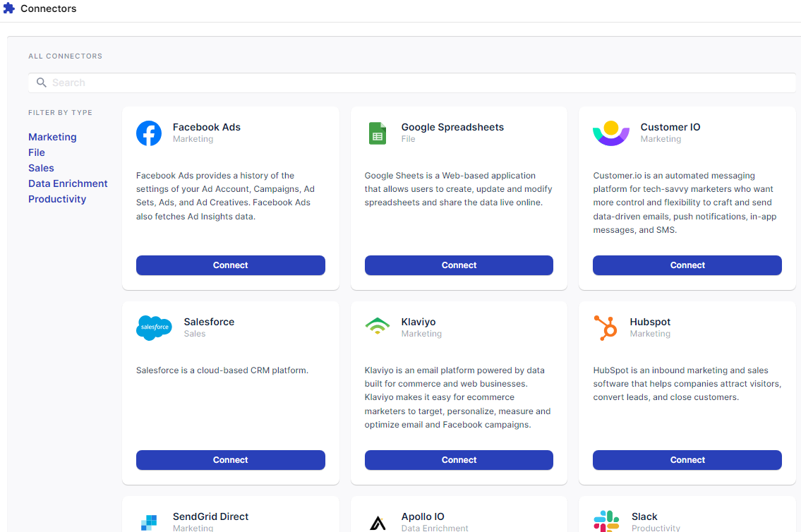Viewport: 801px width, 532px height.
Task: Connect the Facebook Ads connector
Action: [x=230, y=265]
